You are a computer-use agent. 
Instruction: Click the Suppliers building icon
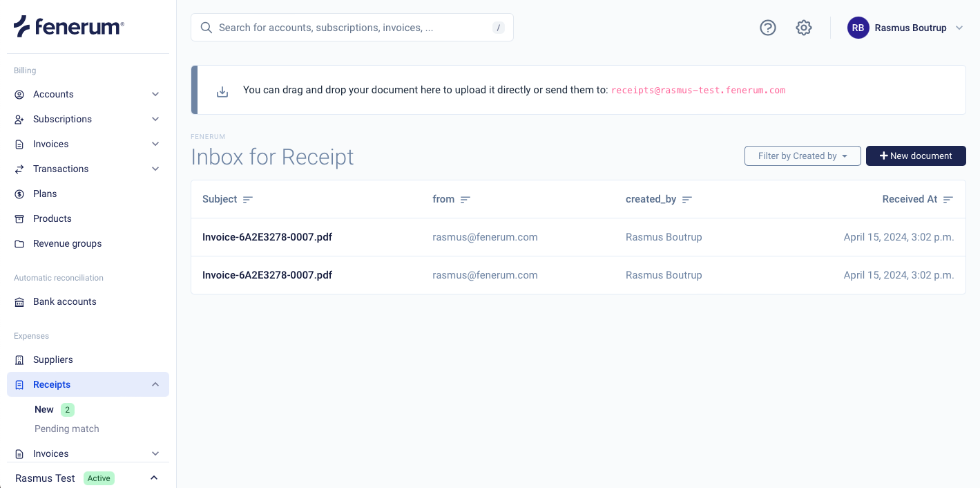[19, 359]
